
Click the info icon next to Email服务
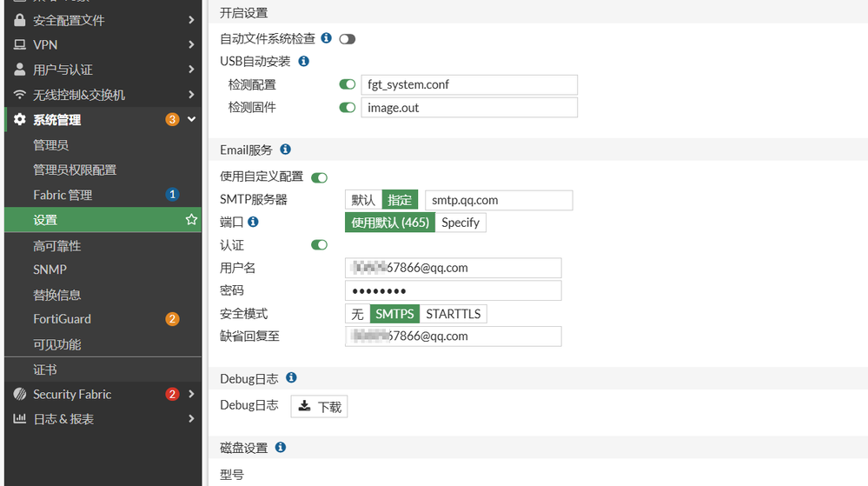pos(285,150)
